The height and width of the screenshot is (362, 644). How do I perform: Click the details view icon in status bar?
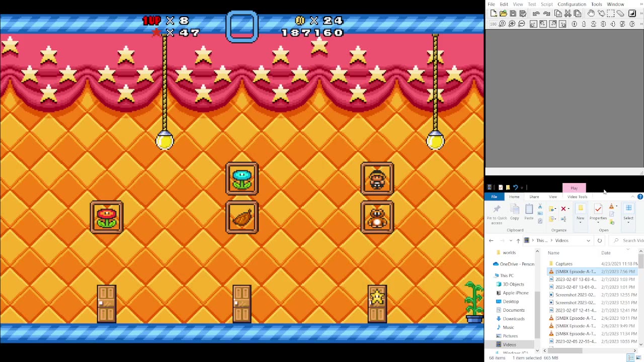click(630, 357)
